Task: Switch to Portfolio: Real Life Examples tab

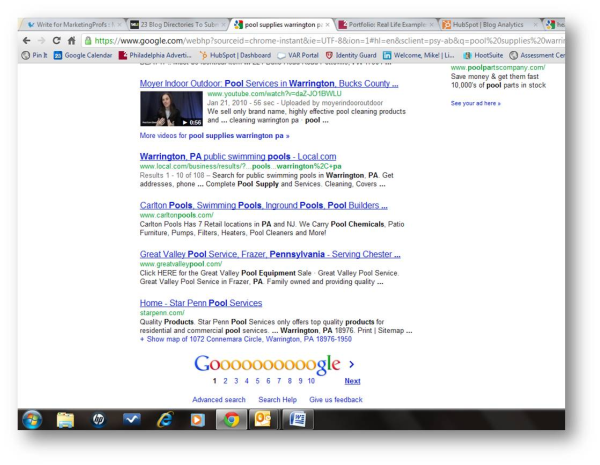Action: pos(386,24)
